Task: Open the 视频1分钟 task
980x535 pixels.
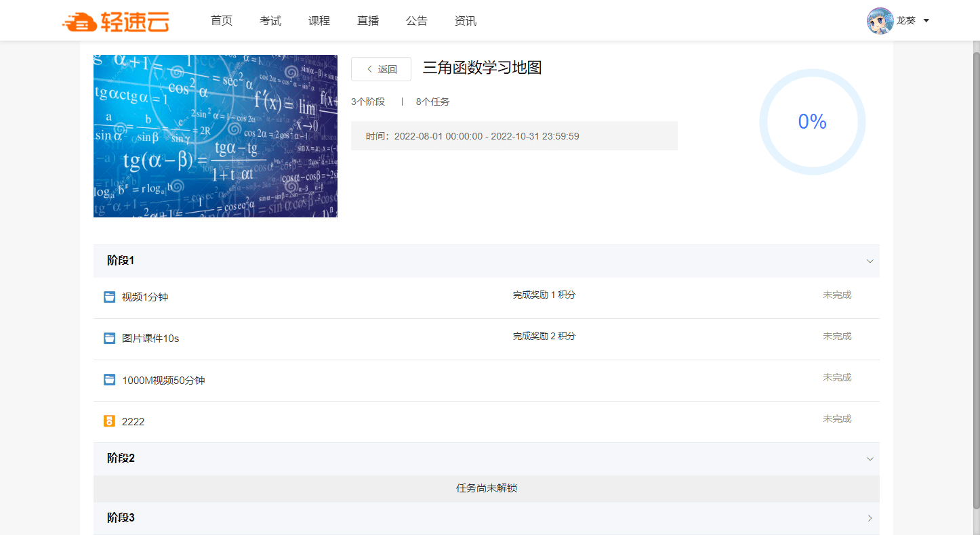Action: pos(145,297)
